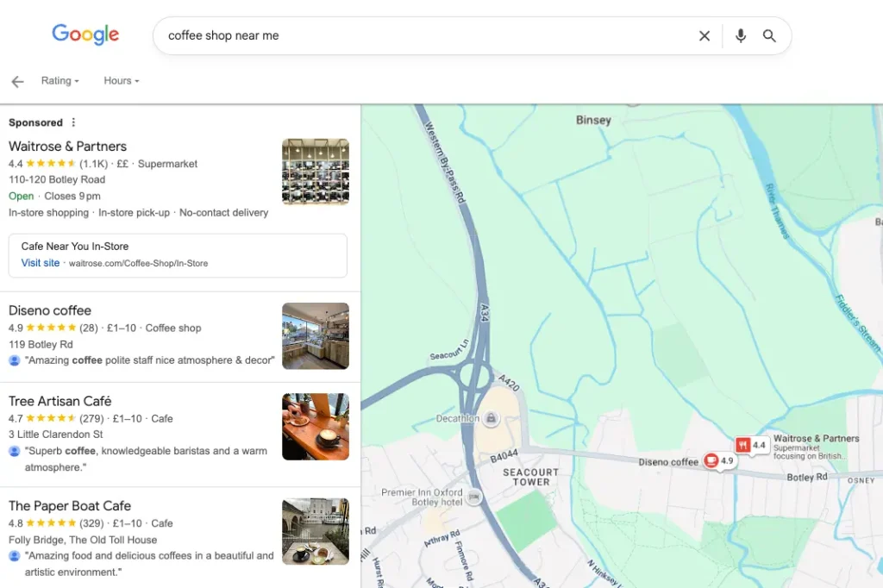Follow the Visit site link for Waitrose
Image resolution: width=883 pixels, height=588 pixels.
point(41,263)
